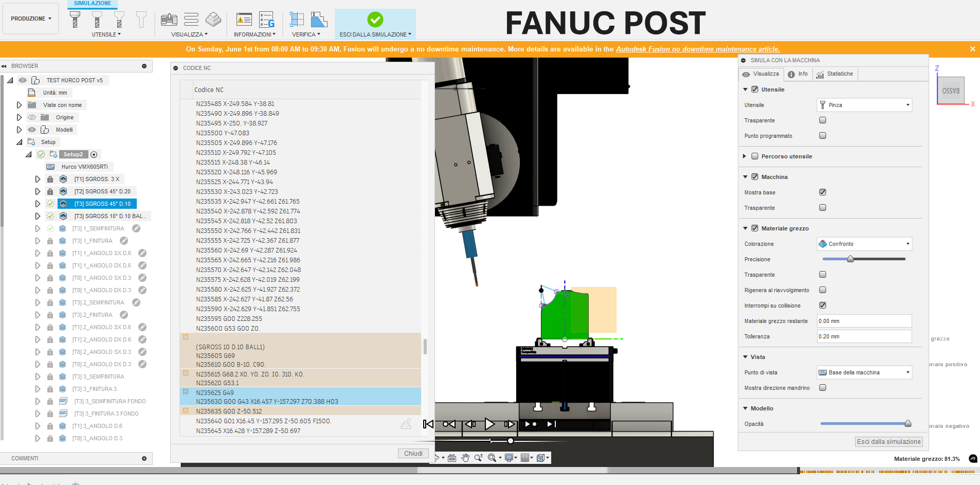980x485 pixels.
Task: Expand the Viste con nome folder
Action: [x=20, y=105]
